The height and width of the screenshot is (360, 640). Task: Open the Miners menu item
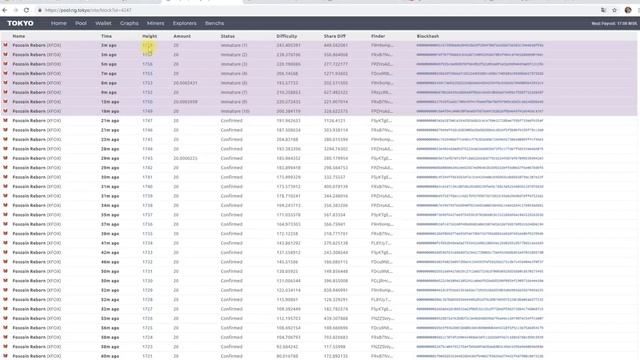(156, 23)
